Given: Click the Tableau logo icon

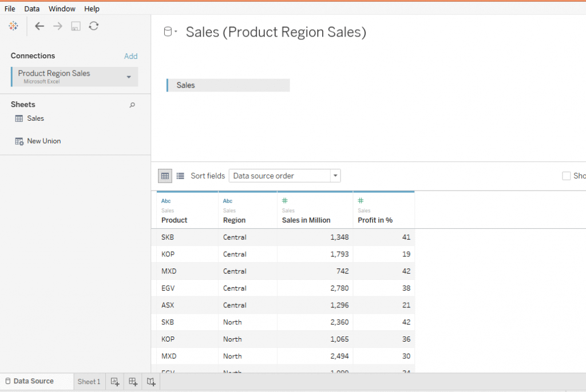Looking at the screenshot, I should 13,26.
